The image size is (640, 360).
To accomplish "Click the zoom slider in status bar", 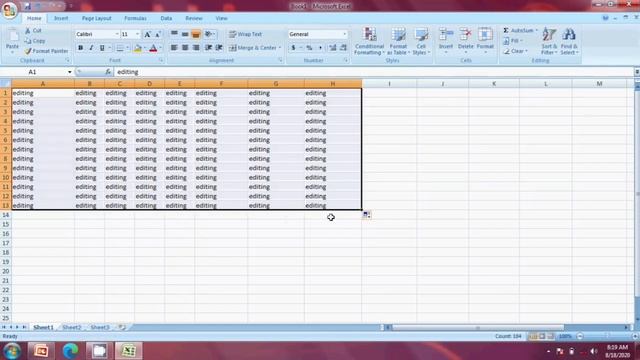I will pyautogui.click(x=607, y=336).
